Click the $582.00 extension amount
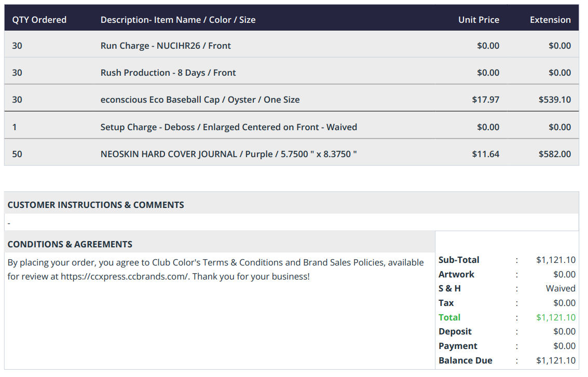The width and height of the screenshot is (588, 377). 555,154
